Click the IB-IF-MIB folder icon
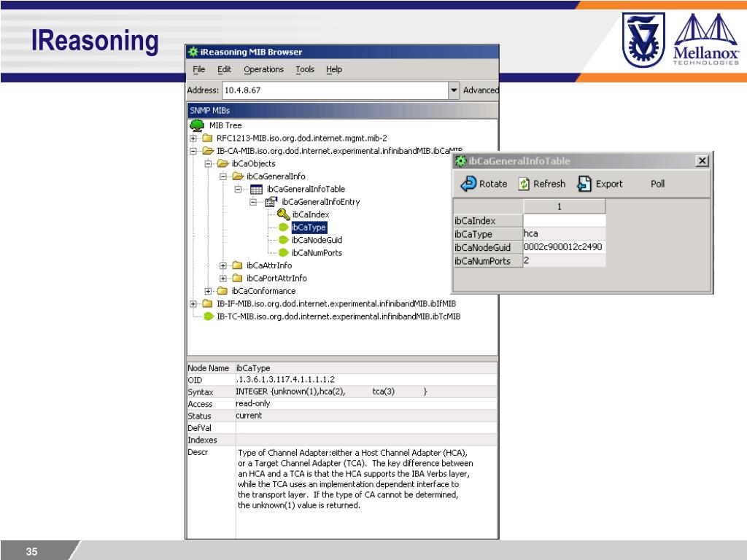Screen dimensions: 747x560 pos(207,303)
